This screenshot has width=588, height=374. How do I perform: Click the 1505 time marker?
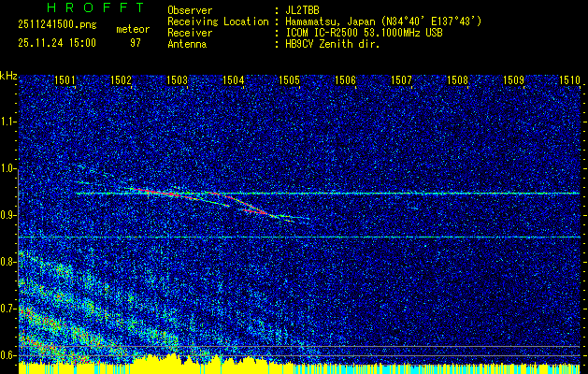pyautogui.click(x=289, y=81)
